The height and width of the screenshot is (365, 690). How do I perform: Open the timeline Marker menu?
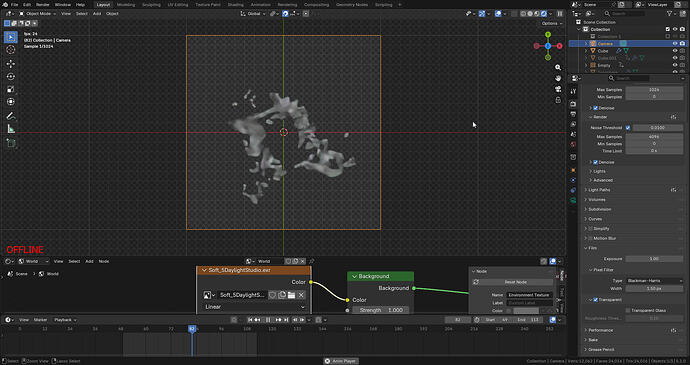[x=40, y=320]
